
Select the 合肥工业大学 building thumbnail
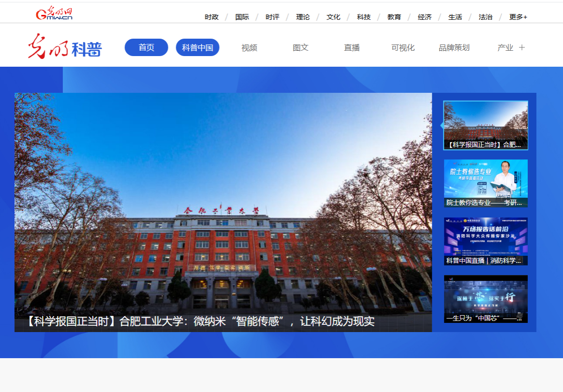(x=486, y=125)
